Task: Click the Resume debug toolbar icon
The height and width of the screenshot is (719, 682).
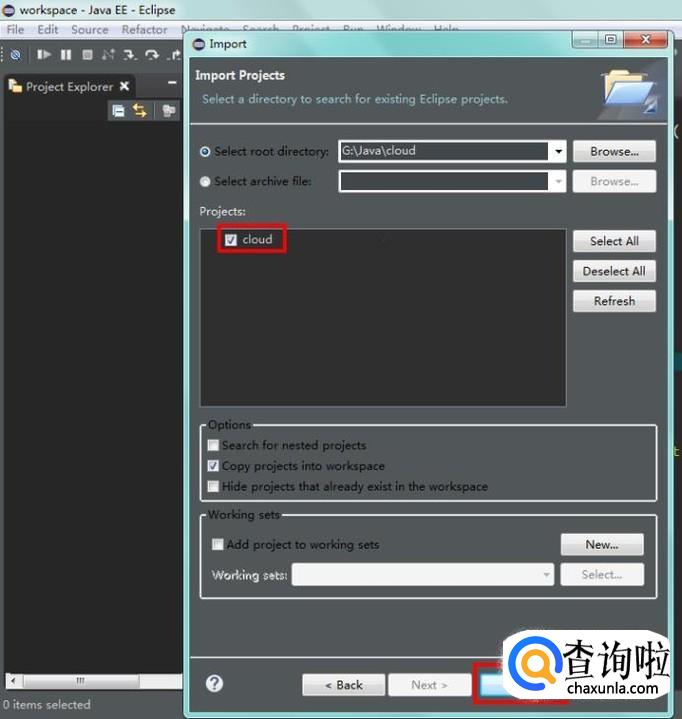Action: 44,55
